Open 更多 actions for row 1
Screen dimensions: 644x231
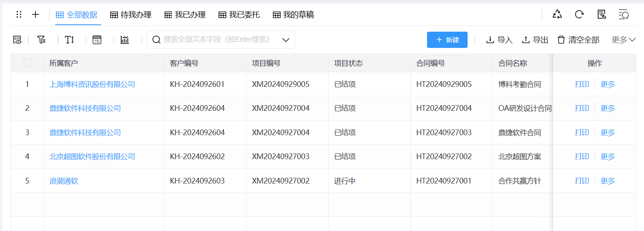[x=608, y=84]
